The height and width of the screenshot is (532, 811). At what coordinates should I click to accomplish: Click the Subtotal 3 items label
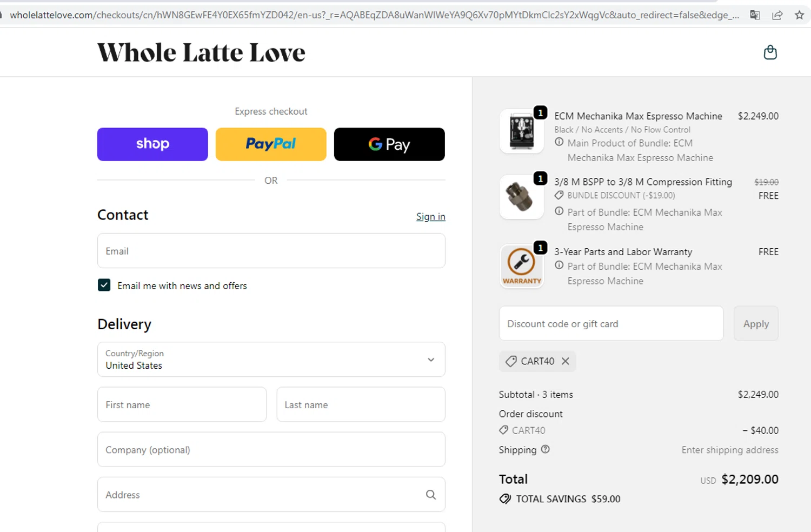pos(536,394)
